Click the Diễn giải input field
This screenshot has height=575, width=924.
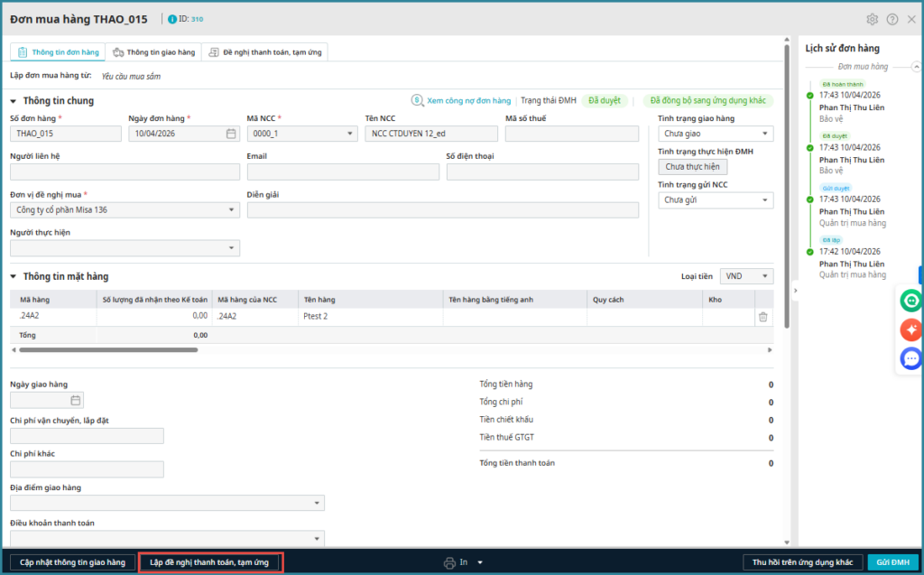(442, 210)
